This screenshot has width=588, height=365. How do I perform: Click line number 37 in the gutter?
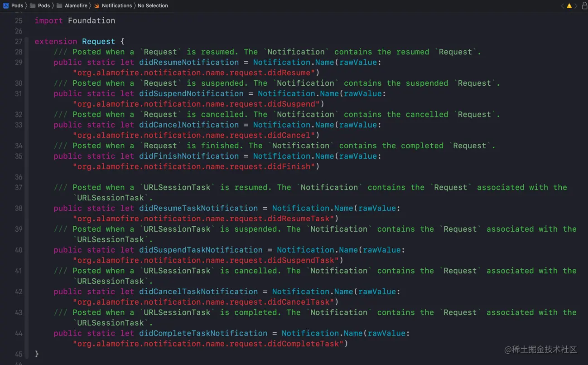pos(19,187)
